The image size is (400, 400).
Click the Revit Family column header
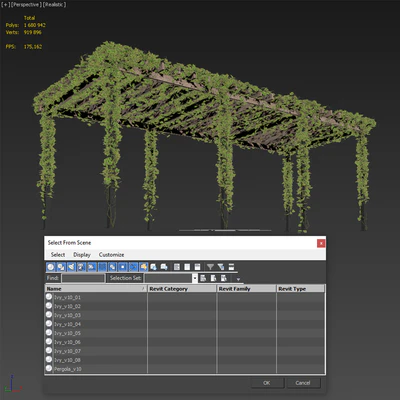pos(247,289)
